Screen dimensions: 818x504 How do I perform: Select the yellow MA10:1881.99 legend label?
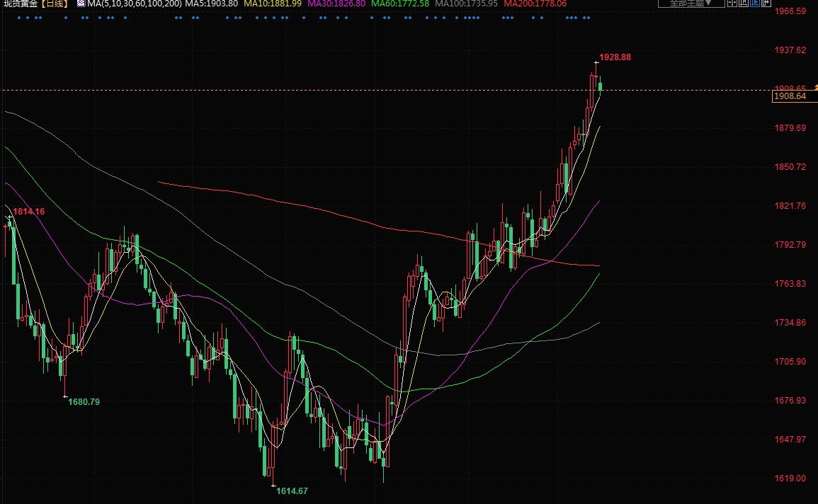point(273,4)
